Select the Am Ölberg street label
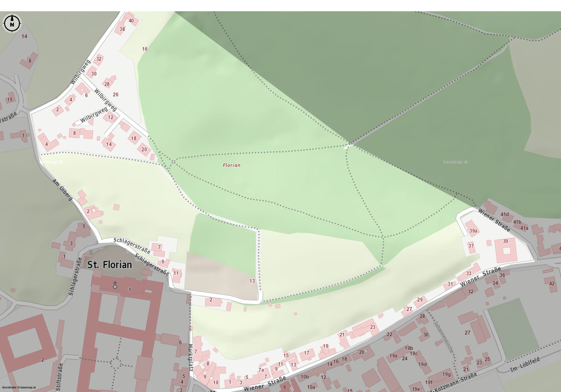Viewport: 561px width, 392px height. 62,190
